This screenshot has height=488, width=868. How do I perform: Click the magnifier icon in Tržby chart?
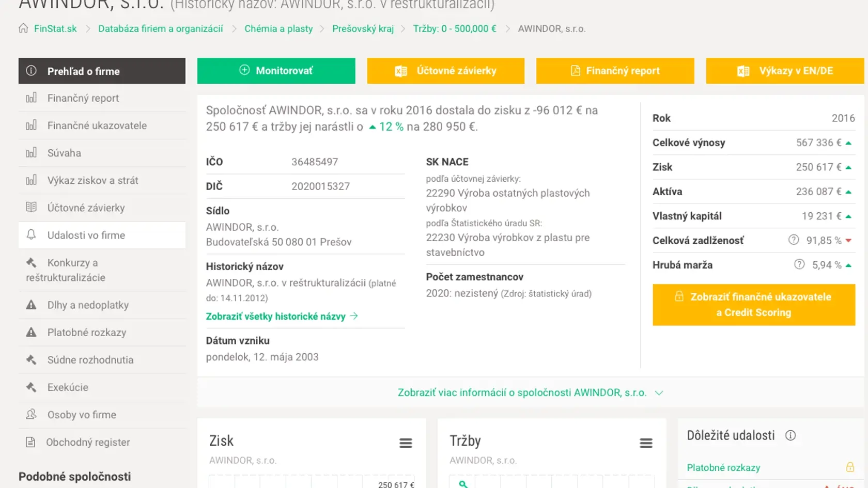[x=463, y=484]
